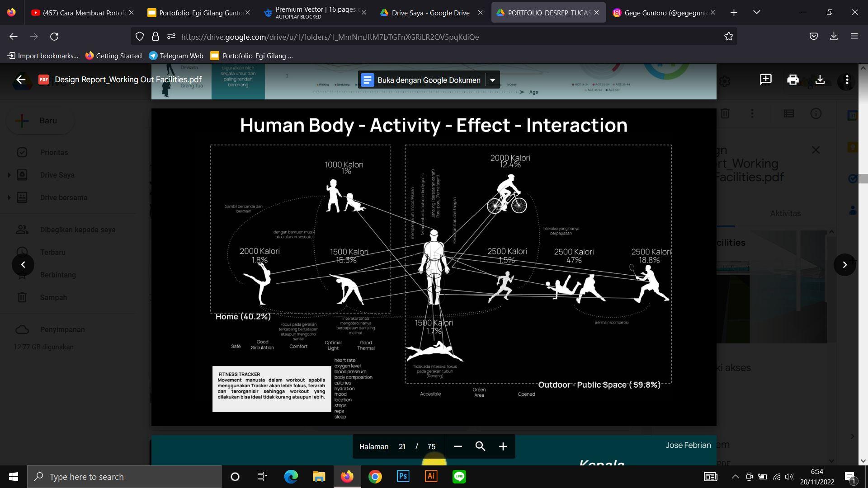Switch to Drive Saya - Google Drive tab
Screen dimensions: 868x488
click(x=430, y=13)
